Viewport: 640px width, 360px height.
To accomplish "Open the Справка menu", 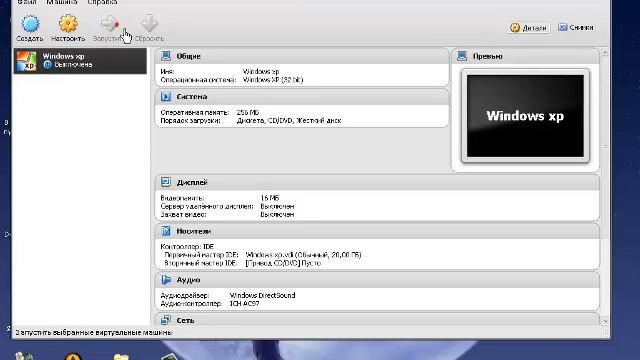I will click(102, 2).
